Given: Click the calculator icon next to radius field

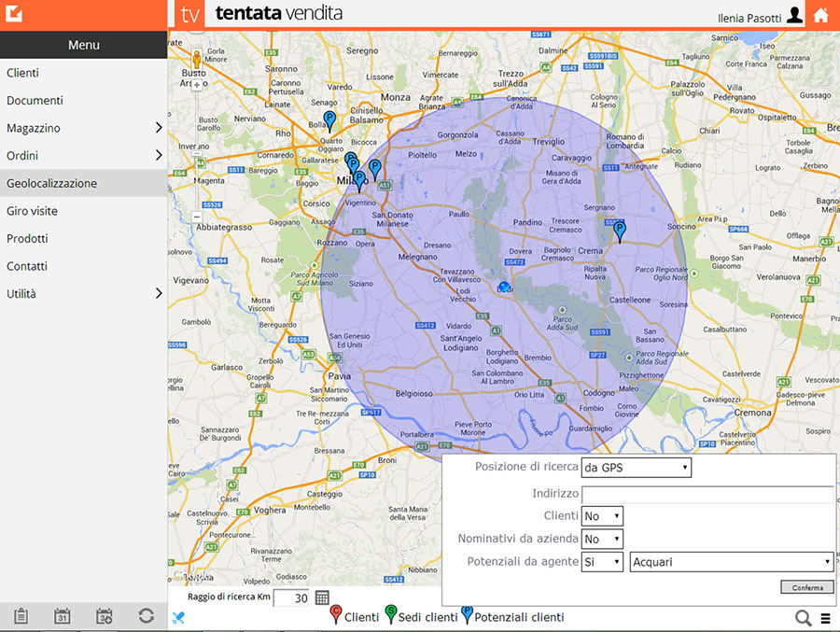Looking at the screenshot, I should coord(322,597).
